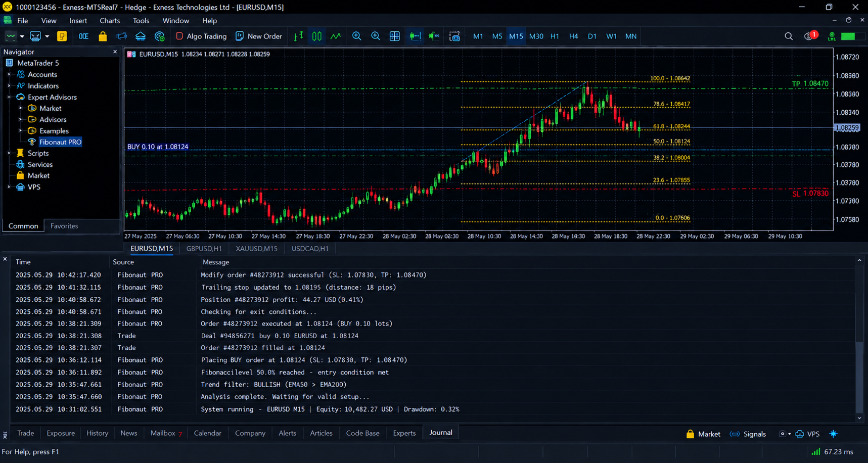868x463 pixels.
Task: Open the Charts menu
Action: 110,21
